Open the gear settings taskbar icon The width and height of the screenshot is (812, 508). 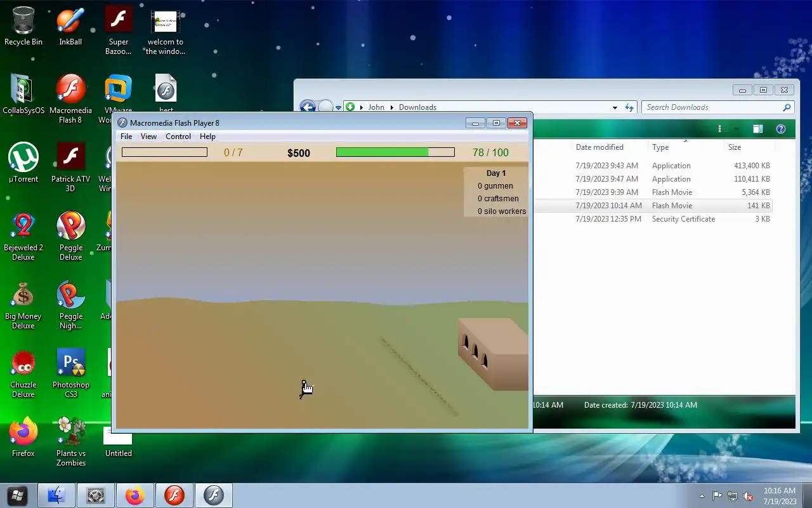(96, 495)
